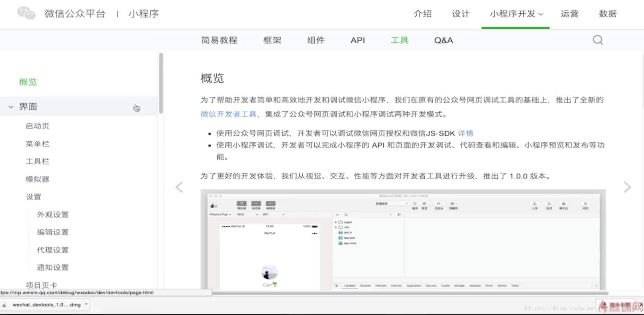Switch to the 组件 tab
644x315 pixels.
pyautogui.click(x=316, y=40)
